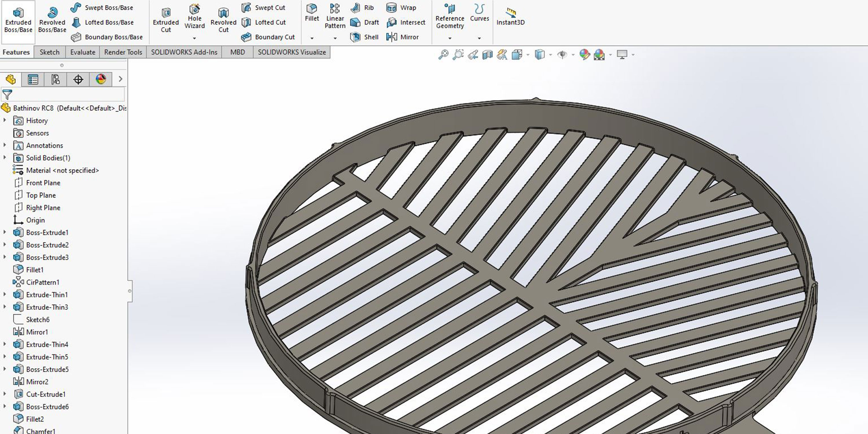Screen dimensions: 868x434
Task: Select the Boundary Cut tool
Action: (x=268, y=37)
